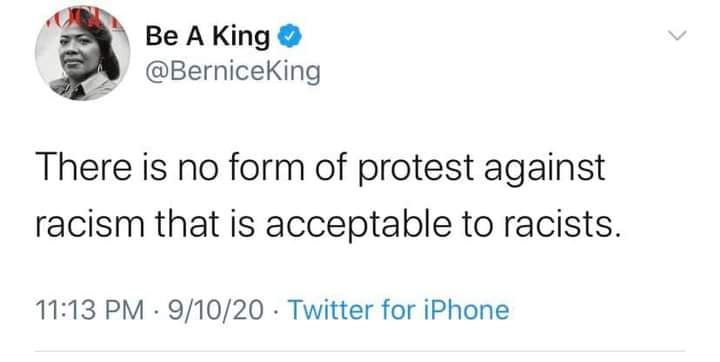Select the 9/10/20 date
The image size is (720, 362).
click(216, 310)
